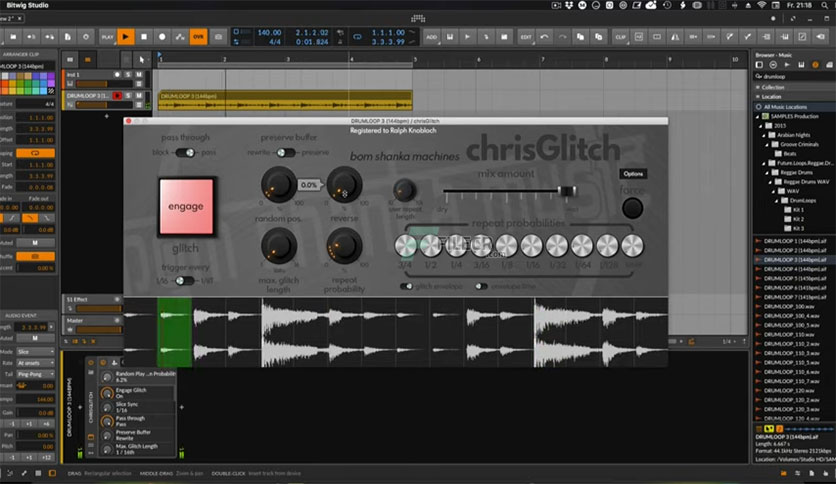Toggle automation write icon beside OVR
The height and width of the screenshot is (484, 836).
coord(180,37)
